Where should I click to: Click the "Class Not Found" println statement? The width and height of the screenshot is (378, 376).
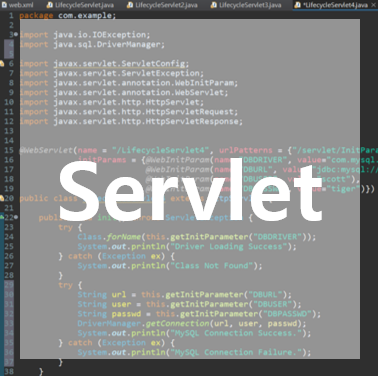coord(170,266)
